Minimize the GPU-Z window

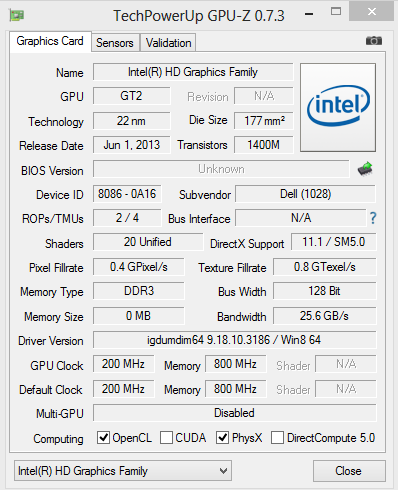coord(309,14)
